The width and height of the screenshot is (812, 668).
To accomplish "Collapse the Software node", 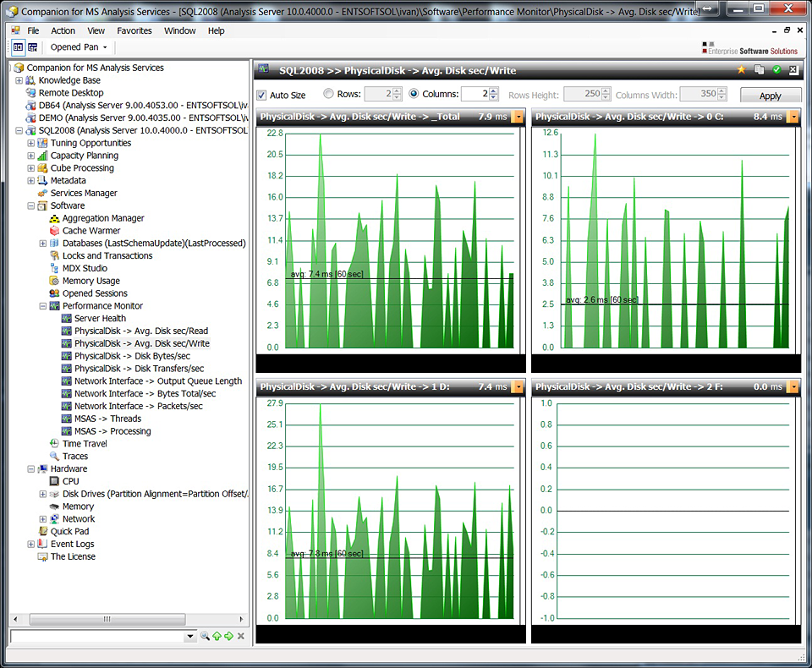I will click(x=31, y=205).
